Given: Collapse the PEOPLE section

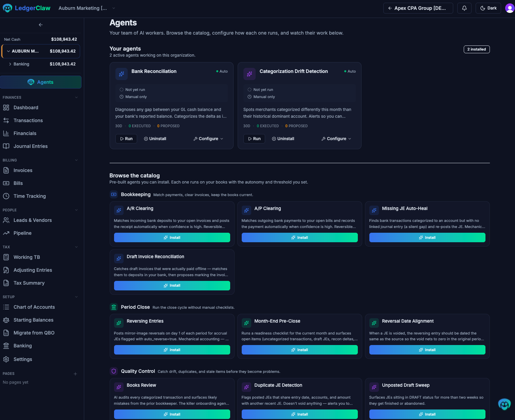Looking at the screenshot, I should [x=76, y=210].
